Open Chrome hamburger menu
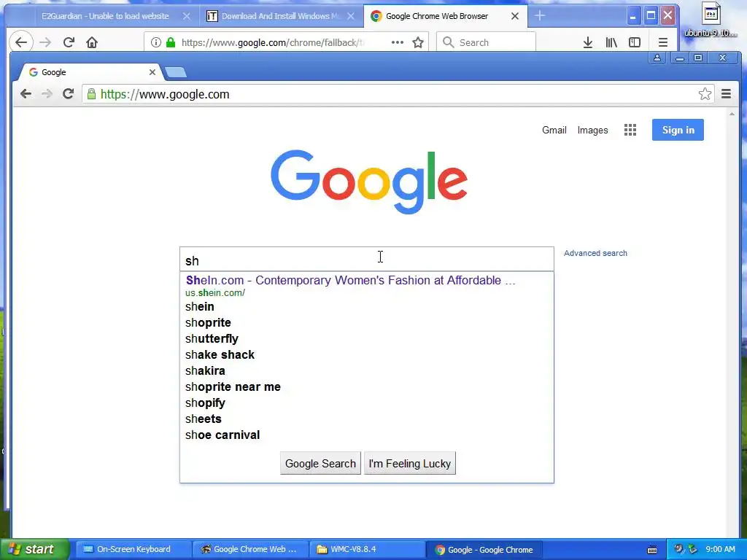747x560 pixels. point(726,94)
